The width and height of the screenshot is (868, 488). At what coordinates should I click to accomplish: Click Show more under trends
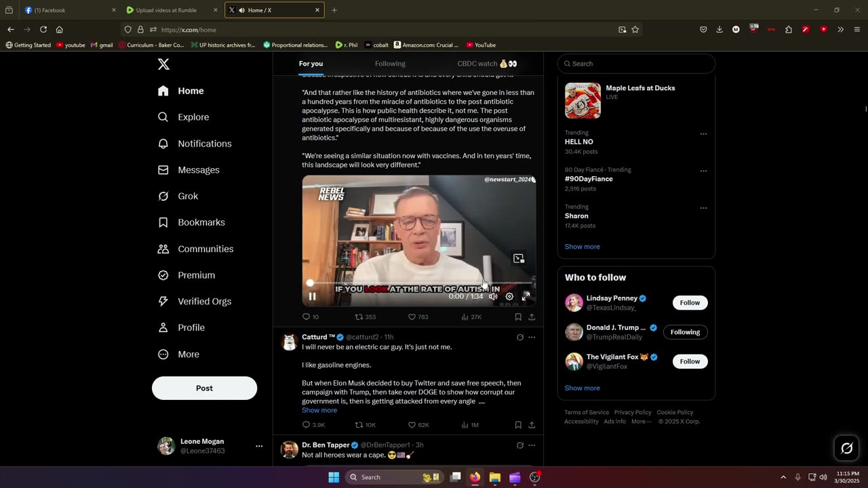[x=582, y=247]
